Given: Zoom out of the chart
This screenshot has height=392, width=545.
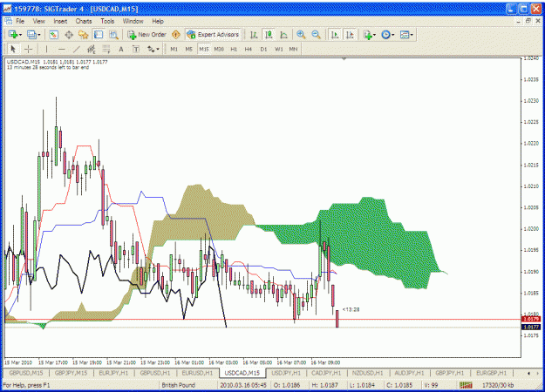Looking at the screenshot, I should click(x=316, y=35).
